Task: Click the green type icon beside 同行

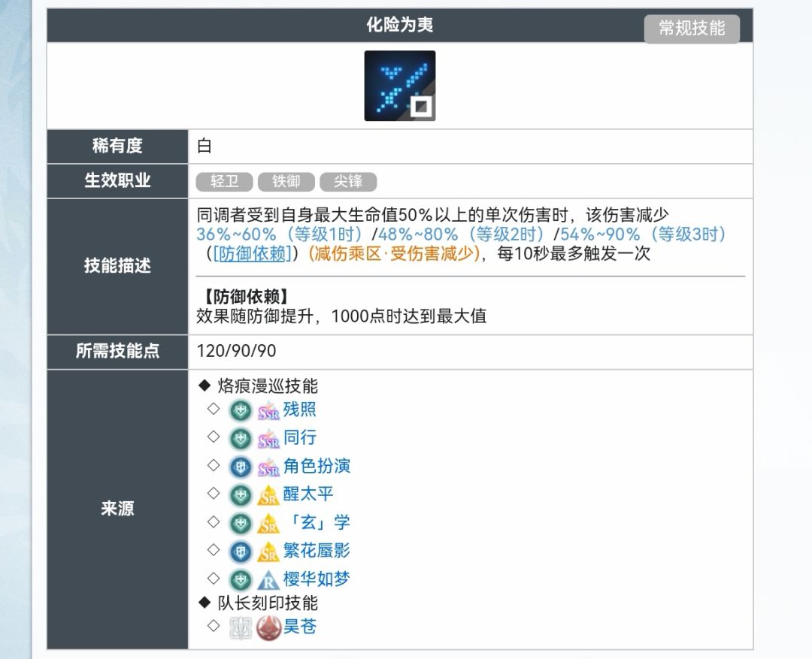Action: pos(241,439)
